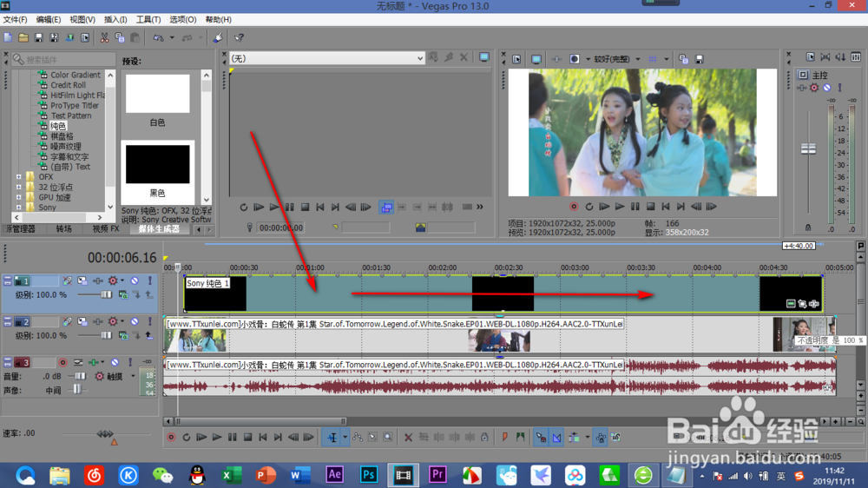Image resolution: width=868 pixels, height=488 pixels.
Task: Click the Copy icon in the top toolbar
Action: 120,37
